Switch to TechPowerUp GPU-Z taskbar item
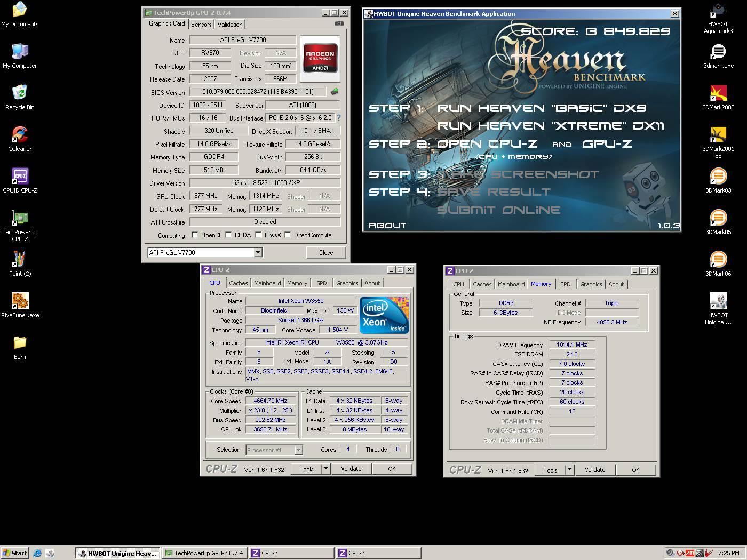Screen dimensions: 747x560 click(204, 553)
